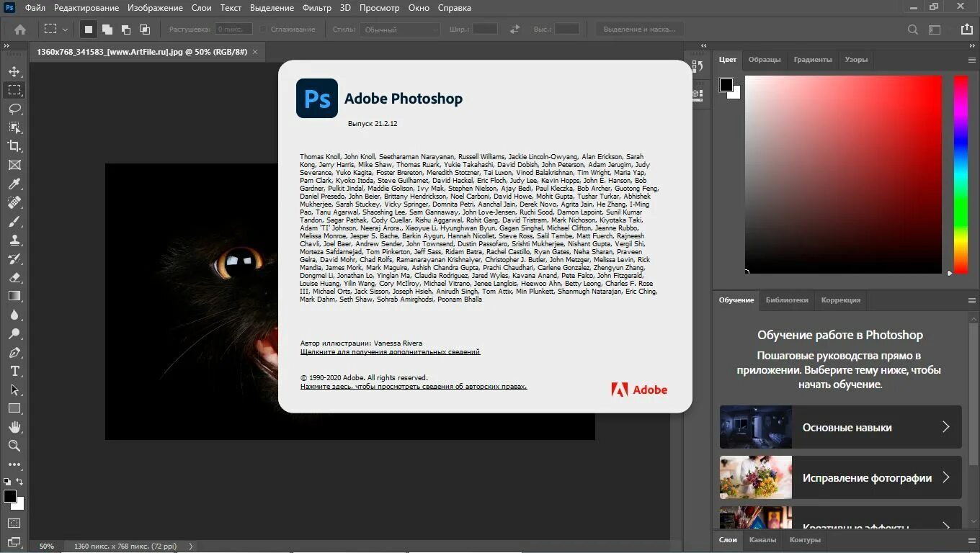980x553 pixels.
Task: Open the Цвет panel options menu
Action: click(x=972, y=60)
